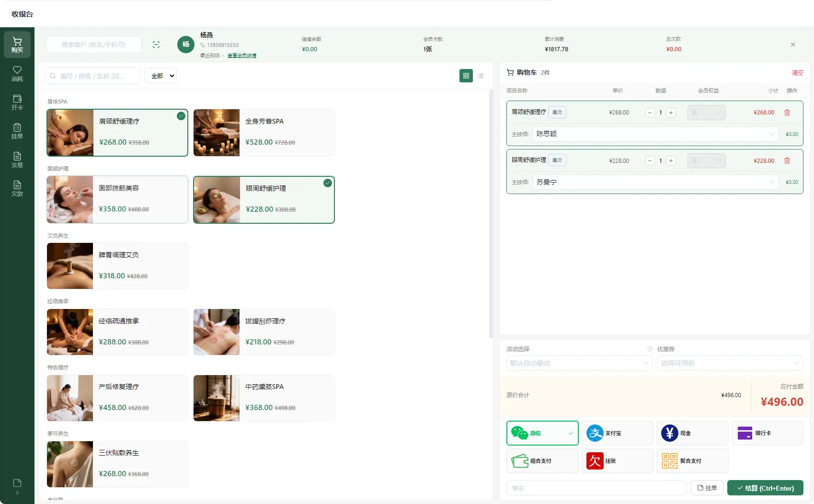Choose 支付宝 as payment method
The height and width of the screenshot is (504, 814).
(617, 433)
